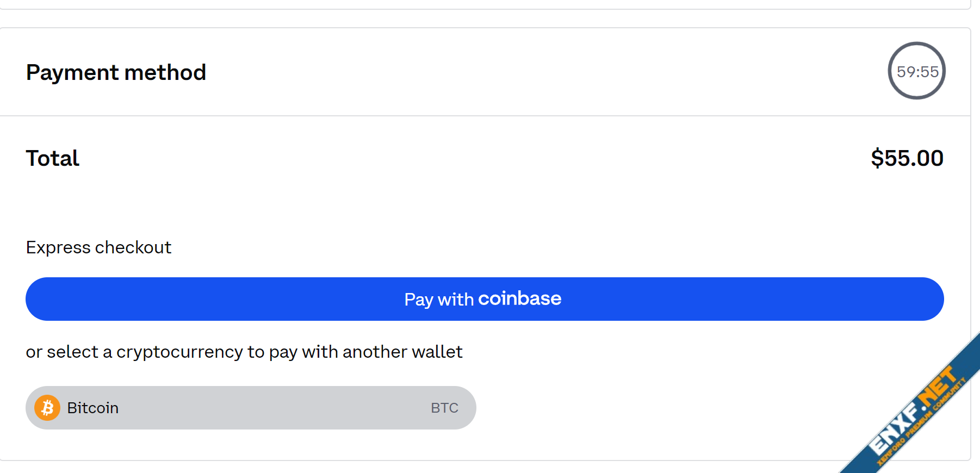This screenshot has width=980, height=473.
Task: Click the 59:55 remaining time text
Action: (x=917, y=72)
